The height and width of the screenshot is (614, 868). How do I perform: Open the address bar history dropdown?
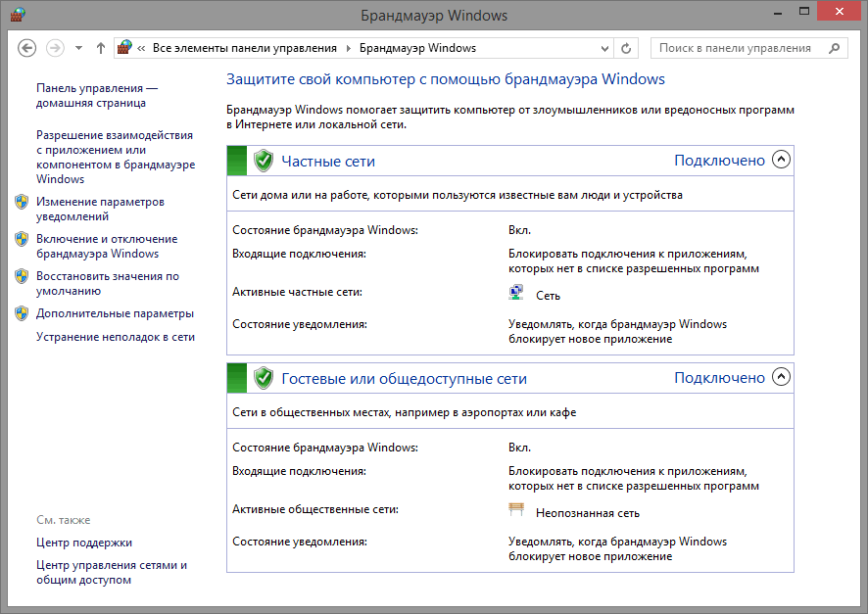(x=602, y=48)
